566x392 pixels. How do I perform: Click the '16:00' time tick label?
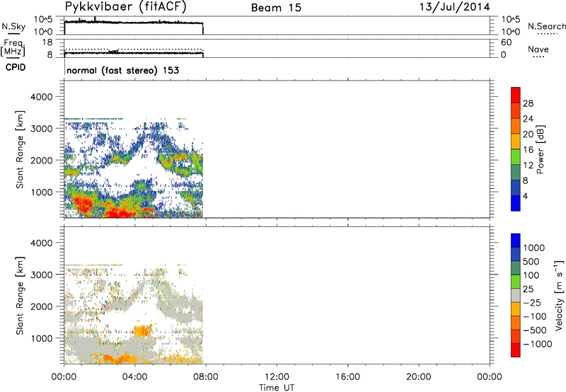click(347, 377)
